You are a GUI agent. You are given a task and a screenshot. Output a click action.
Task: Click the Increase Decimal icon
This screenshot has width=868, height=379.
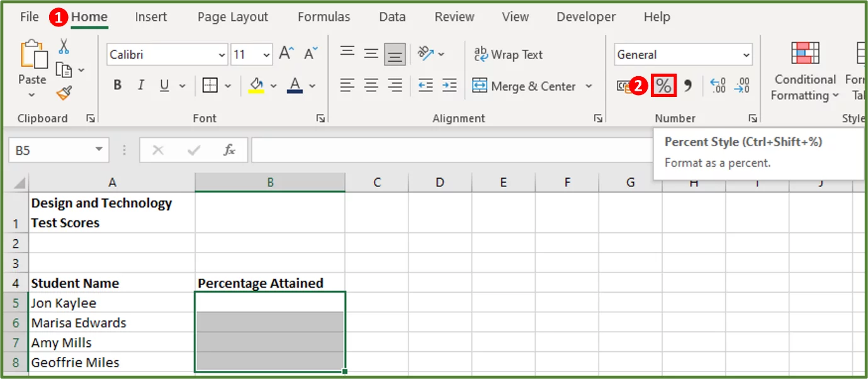pos(718,86)
